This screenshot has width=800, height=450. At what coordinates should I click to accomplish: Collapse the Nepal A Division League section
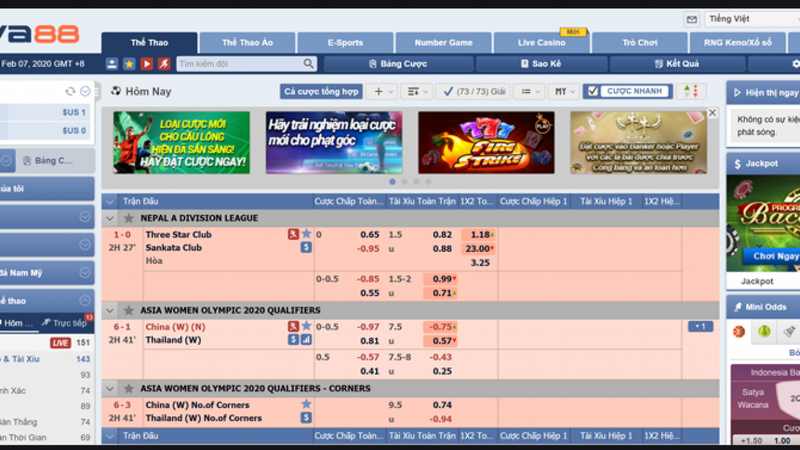(x=109, y=218)
